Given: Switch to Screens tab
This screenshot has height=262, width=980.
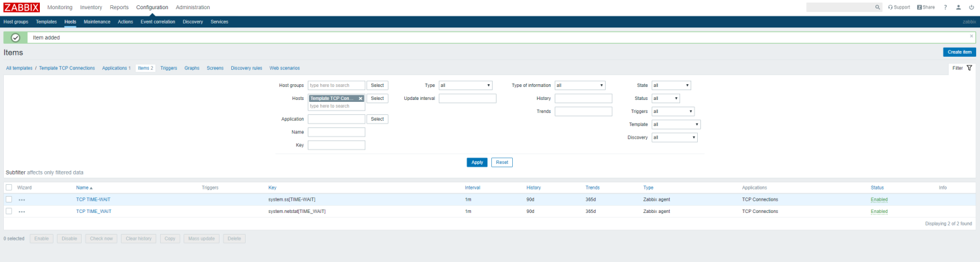Looking at the screenshot, I should click(215, 68).
